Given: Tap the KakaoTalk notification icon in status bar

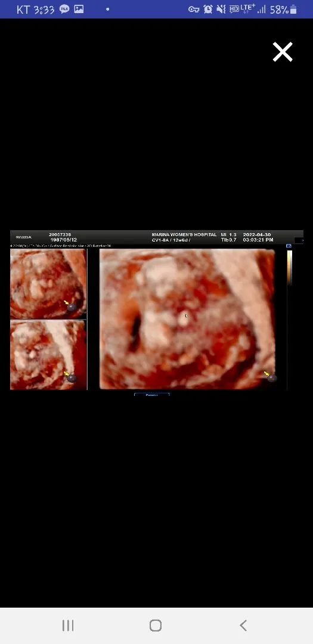Looking at the screenshot, I should tap(64, 9).
